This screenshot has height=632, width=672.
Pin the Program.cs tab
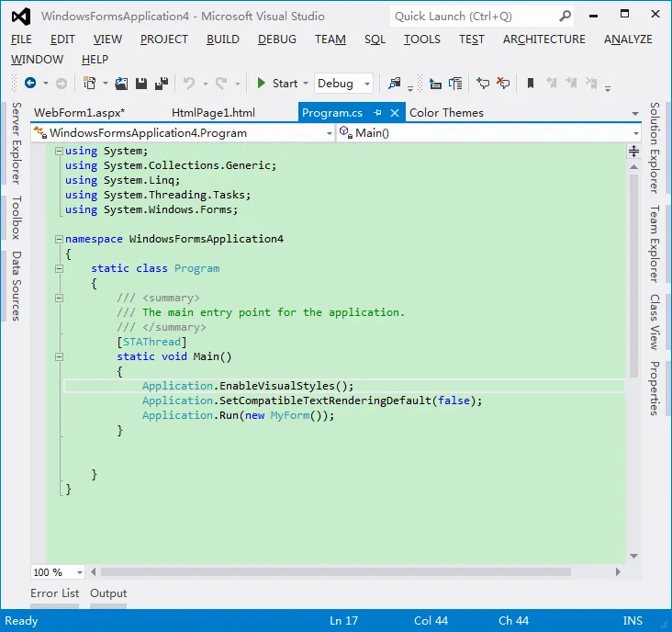(x=376, y=113)
